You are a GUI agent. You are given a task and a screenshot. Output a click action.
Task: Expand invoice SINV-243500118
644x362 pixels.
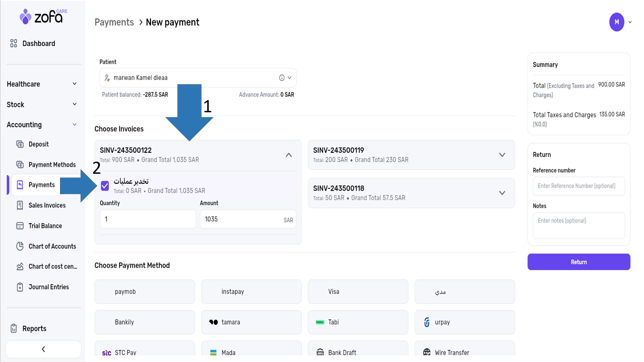pos(502,193)
